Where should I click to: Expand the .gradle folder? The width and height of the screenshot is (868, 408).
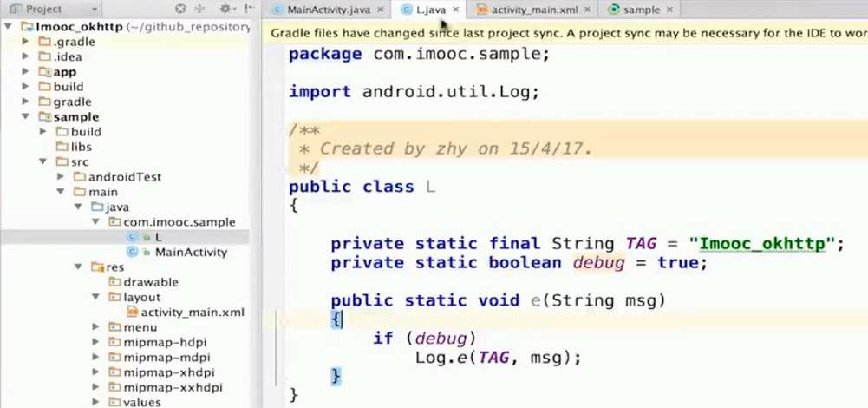[x=25, y=42]
